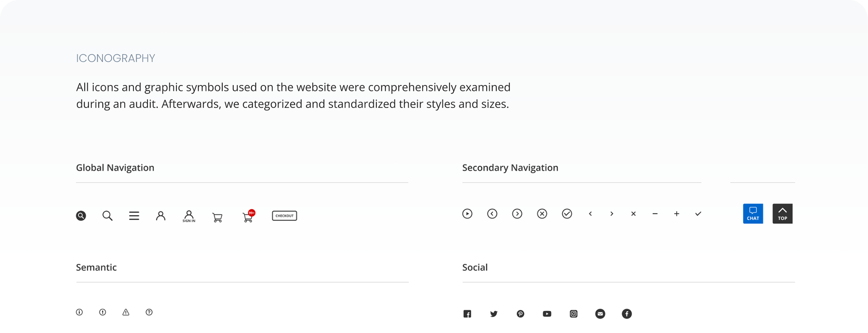868x333 pixels.
Task: Click the dark TOP scroll button
Action: [x=783, y=214]
